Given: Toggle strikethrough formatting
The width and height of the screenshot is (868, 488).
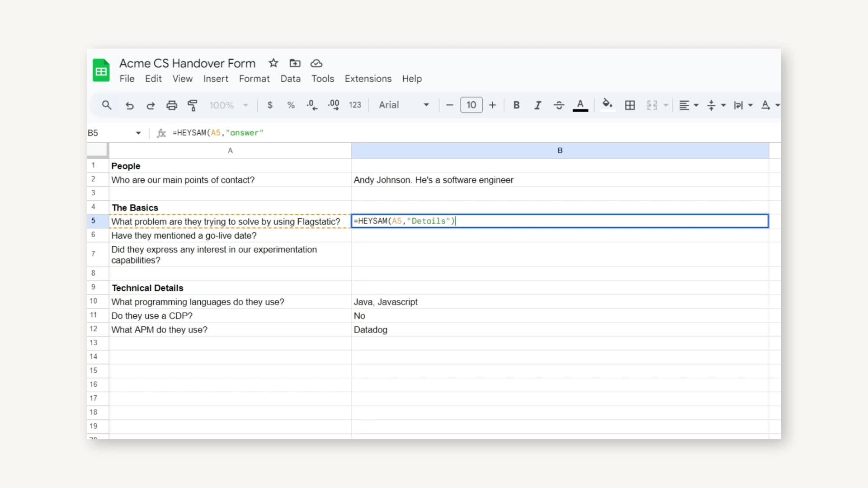Looking at the screenshot, I should click(x=559, y=105).
